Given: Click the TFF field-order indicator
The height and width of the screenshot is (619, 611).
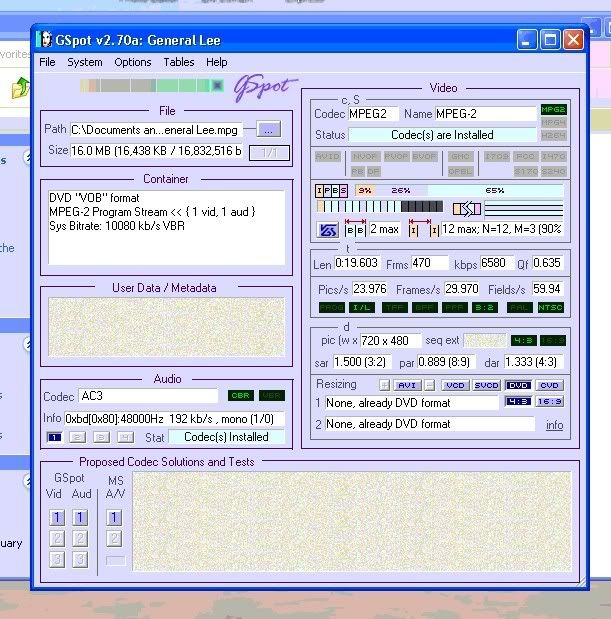Looking at the screenshot, I should [x=395, y=308].
